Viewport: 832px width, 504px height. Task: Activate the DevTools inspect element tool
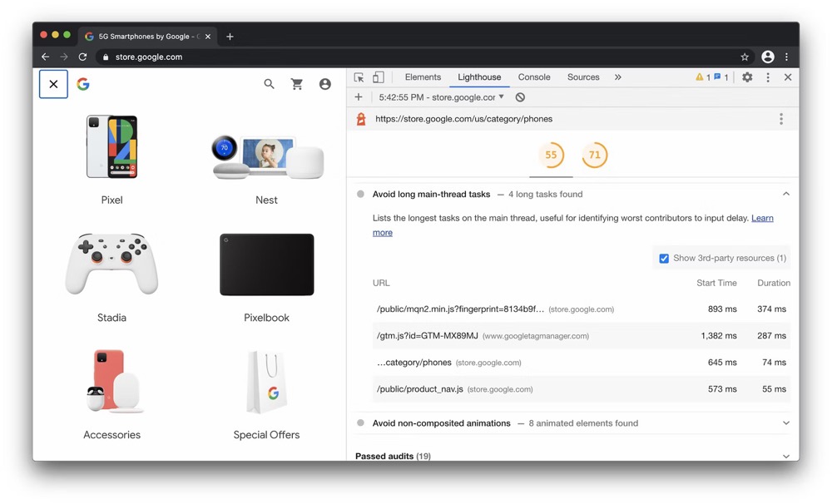coord(359,77)
